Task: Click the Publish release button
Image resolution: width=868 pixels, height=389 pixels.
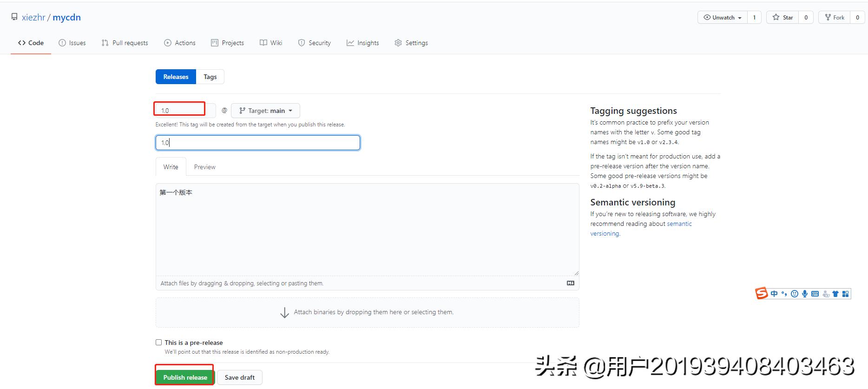Action: [x=185, y=377]
